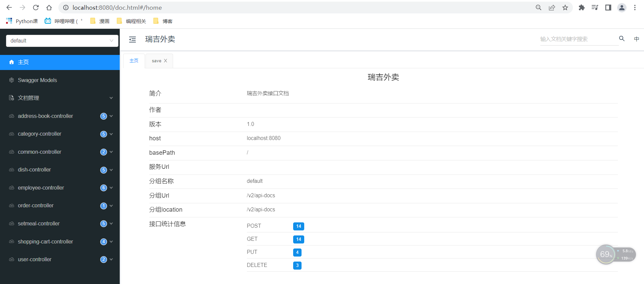Screen dimensions: 644x284
Task: Click the browser back arrow
Action: [9, 7]
